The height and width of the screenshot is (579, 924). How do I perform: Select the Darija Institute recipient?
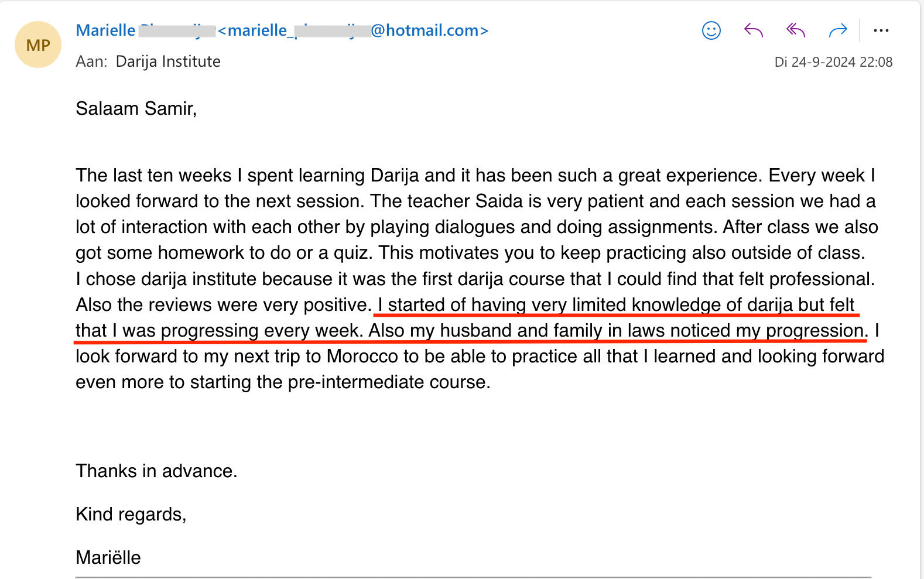[168, 61]
